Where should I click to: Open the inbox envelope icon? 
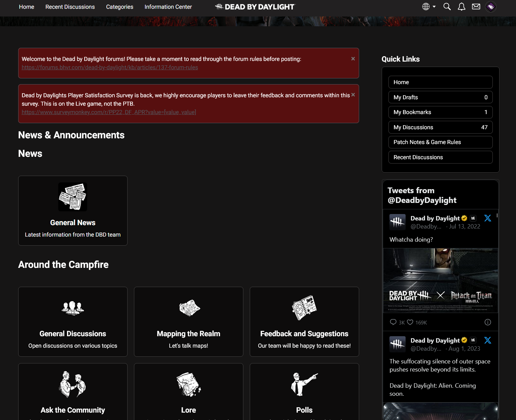476,7
